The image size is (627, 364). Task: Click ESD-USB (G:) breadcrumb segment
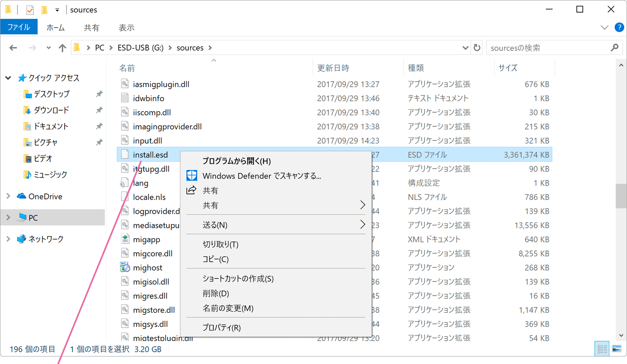(141, 48)
